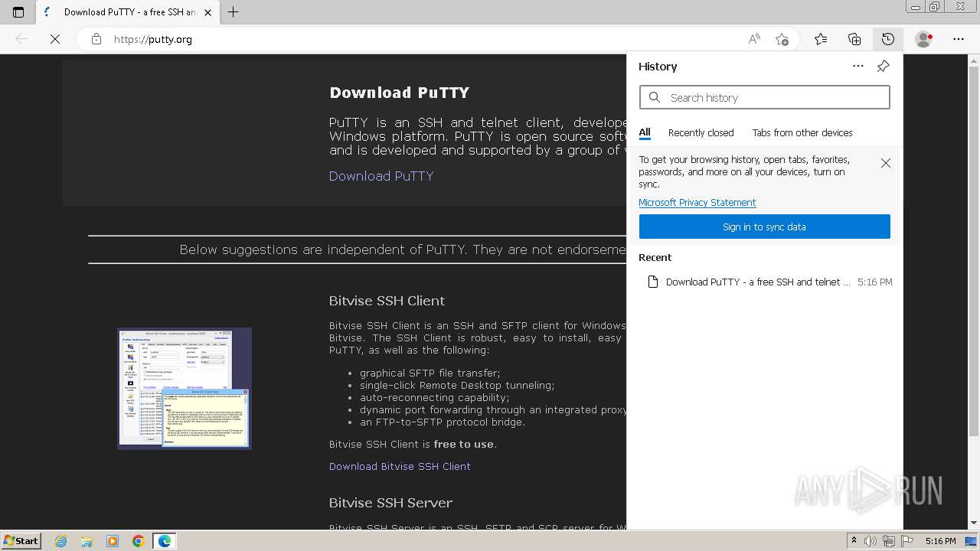Click the history entry page icon
Screen dimensions: 980x551
(x=652, y=282)
